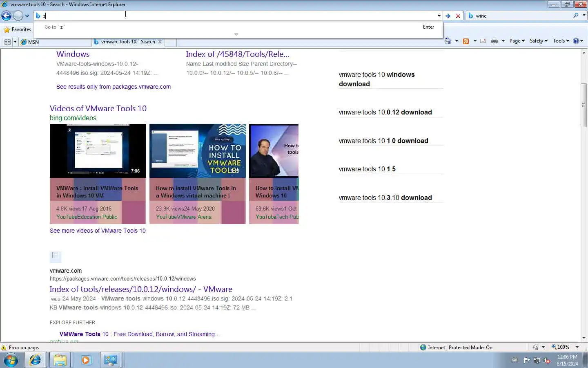Click the search magnifier icon

pos(576,16)
